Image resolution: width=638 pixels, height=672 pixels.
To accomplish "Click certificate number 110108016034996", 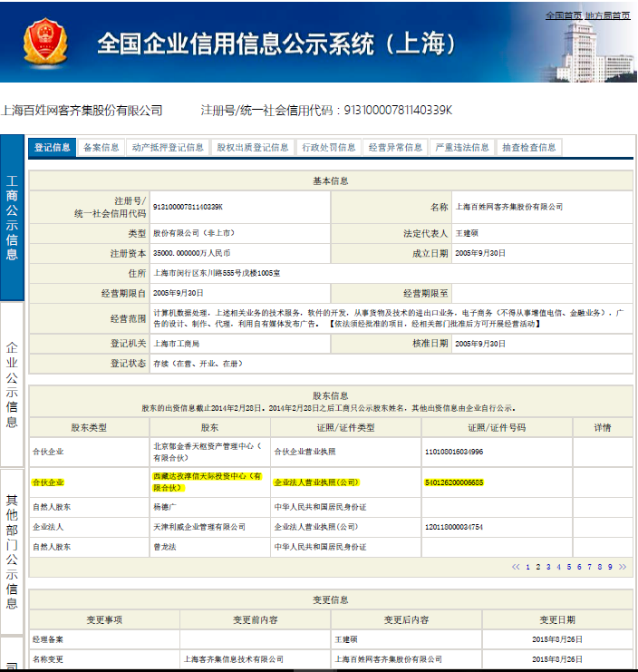I will click(454, 452).
